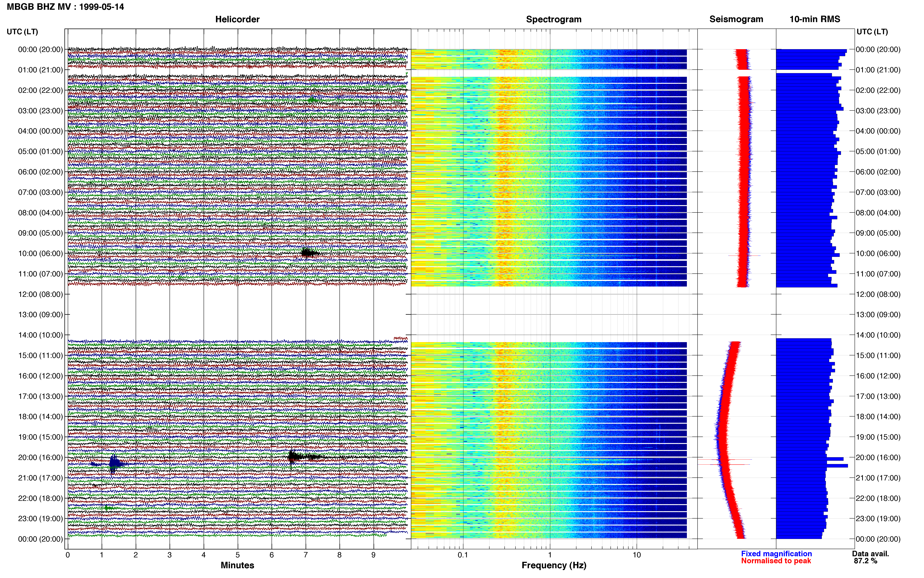The image size is (924, 578).
Task: Click the '0.1' frequency tick label
Action: point(463,555)
